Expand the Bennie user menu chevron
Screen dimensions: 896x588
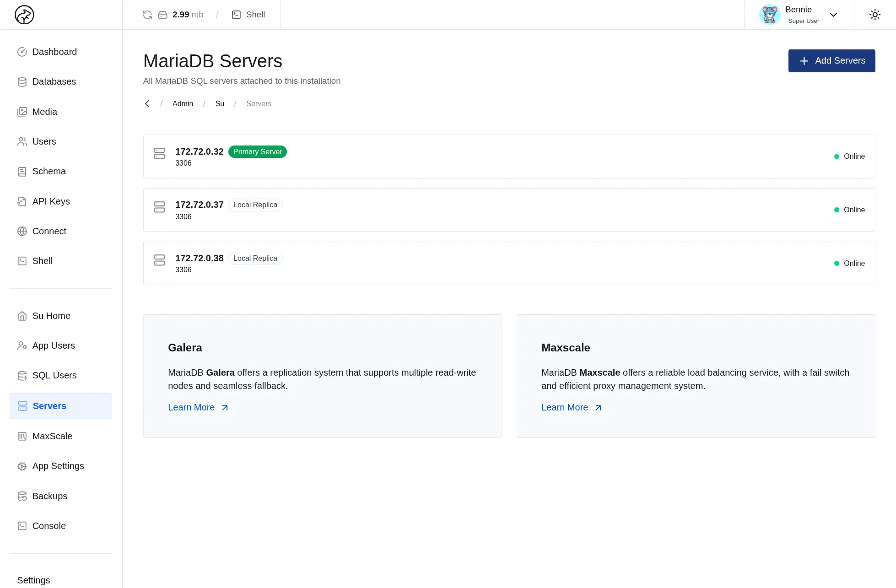pyautogui.click(x=833, y=15)
